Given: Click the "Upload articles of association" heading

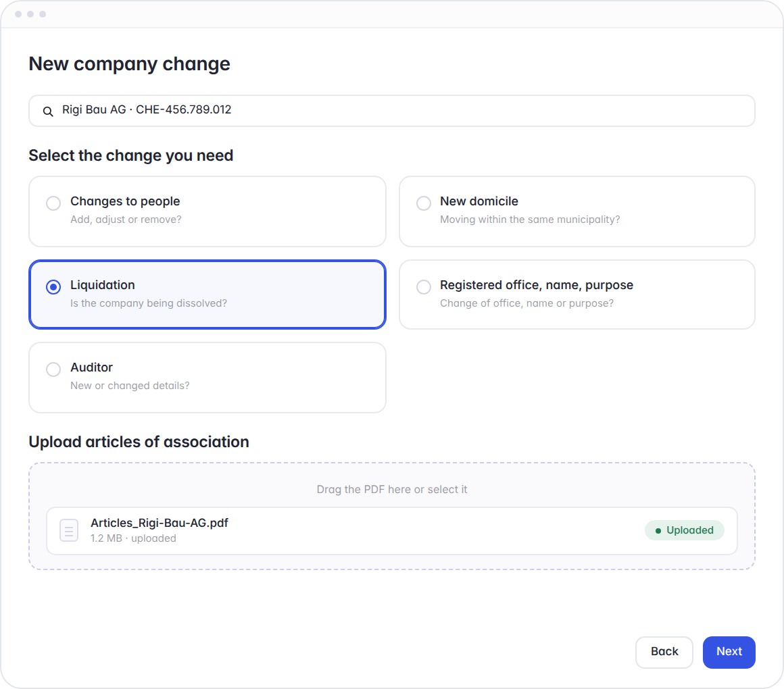Looking at the screenshot, I should pyautogui.click(x=139, y=442).
